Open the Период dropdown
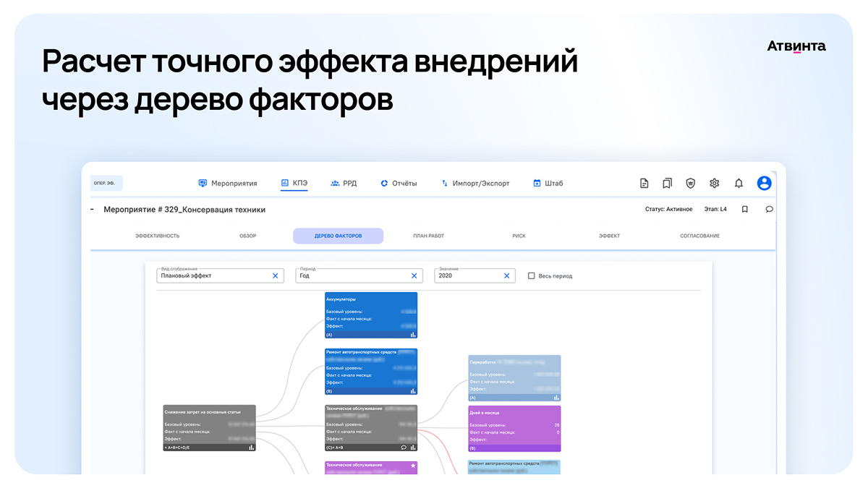The height and width of the screenshot is (488, 868). (359, 275)
